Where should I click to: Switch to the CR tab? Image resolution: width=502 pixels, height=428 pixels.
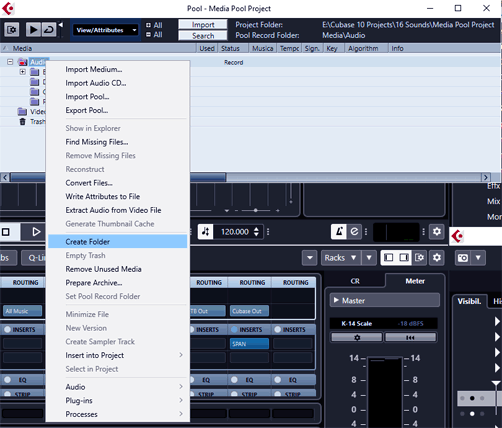(x=355, y=281)
